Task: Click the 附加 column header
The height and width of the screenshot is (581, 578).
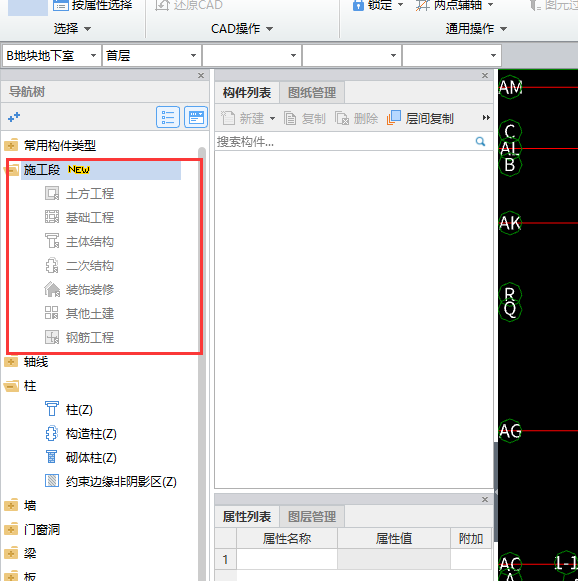Action: tap(471, 538)
